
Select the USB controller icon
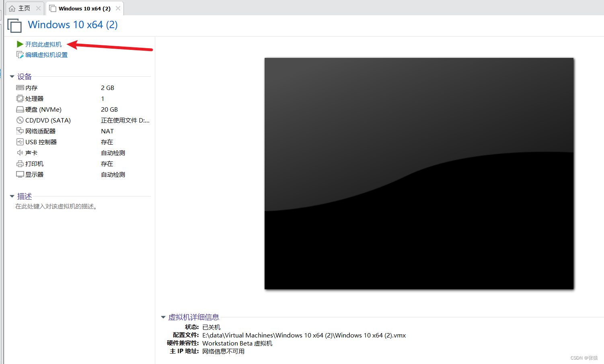[x=20, y=142]
